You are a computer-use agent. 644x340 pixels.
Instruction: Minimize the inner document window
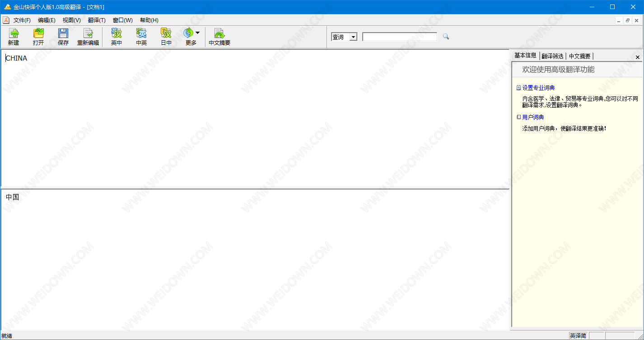[x=619, y=20]
